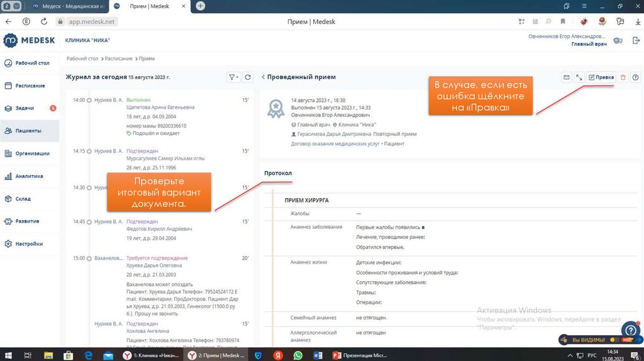Delete the appointment using red trash icon
The image size is (644, 361).
tap(623, 77)
